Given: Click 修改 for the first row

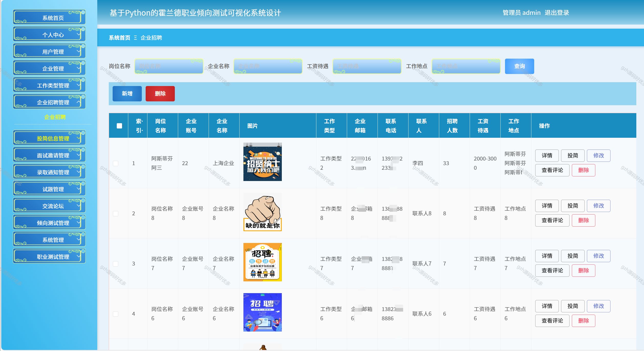Looking at the screenshot, I should pos(598,156).
